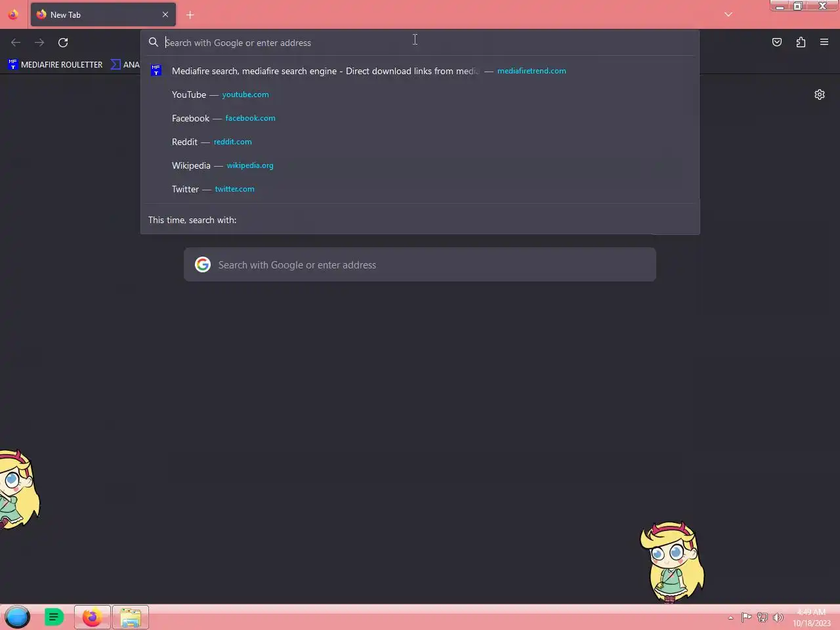Open Action Center flag icon

pyautogui.click(x=746, y=618)
